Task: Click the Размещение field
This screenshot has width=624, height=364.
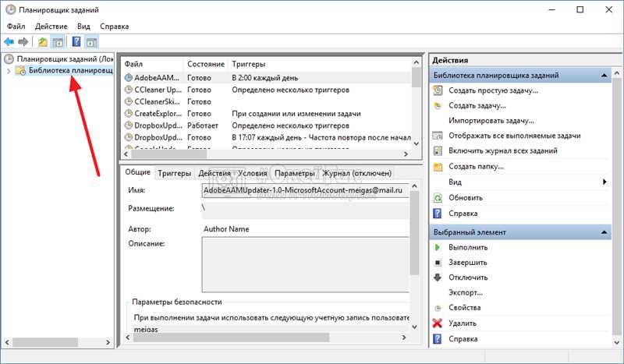Action: pyautogui.click(x=305, y=210)
